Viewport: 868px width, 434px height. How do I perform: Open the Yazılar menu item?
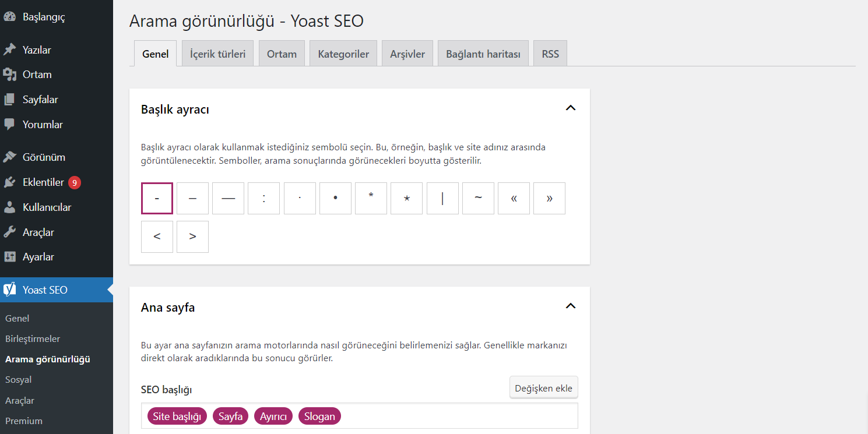(57, 50)
